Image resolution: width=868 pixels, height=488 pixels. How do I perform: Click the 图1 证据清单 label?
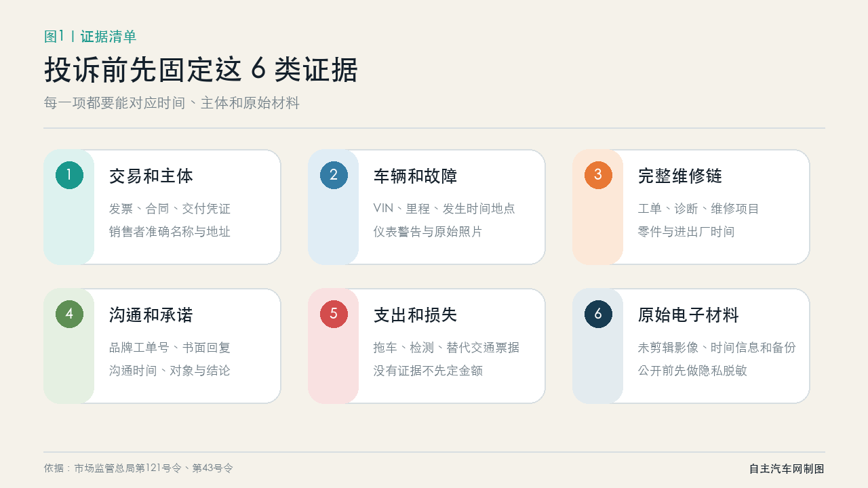pos(90,37)
